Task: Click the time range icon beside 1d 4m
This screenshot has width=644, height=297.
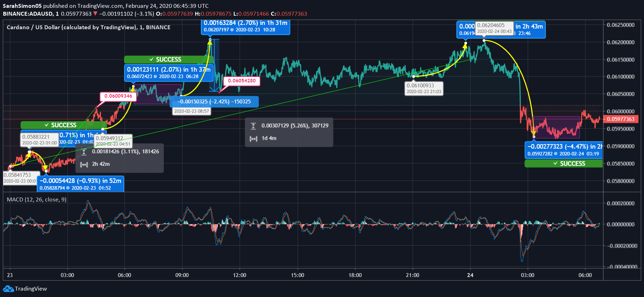Action: pos(253,138)
